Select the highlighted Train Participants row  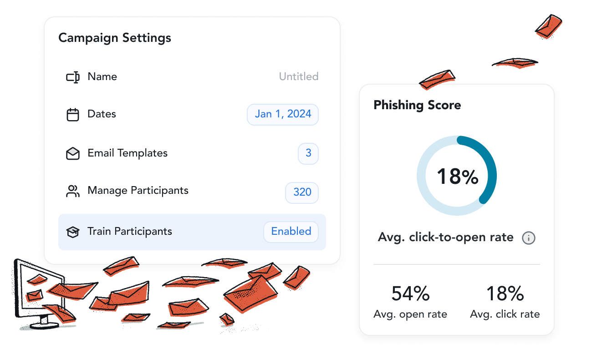click(x=192, y=232)
